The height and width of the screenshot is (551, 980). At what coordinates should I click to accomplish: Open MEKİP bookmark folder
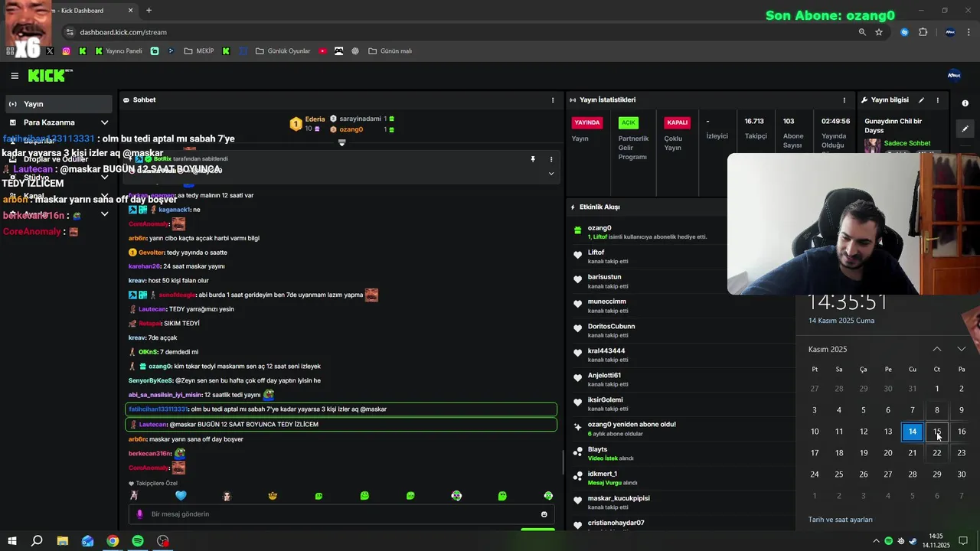pos(199,51)
